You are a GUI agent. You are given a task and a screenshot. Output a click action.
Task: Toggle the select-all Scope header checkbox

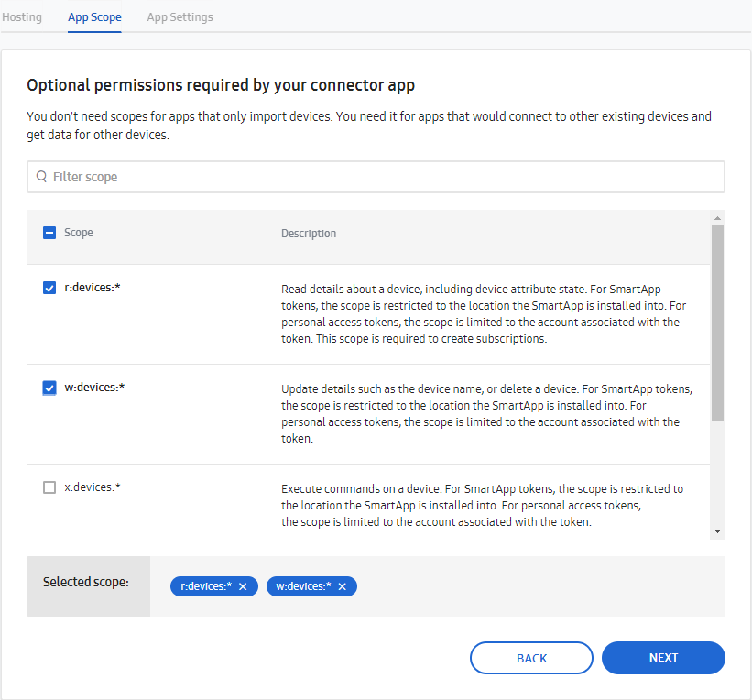(x=49, y=233)
